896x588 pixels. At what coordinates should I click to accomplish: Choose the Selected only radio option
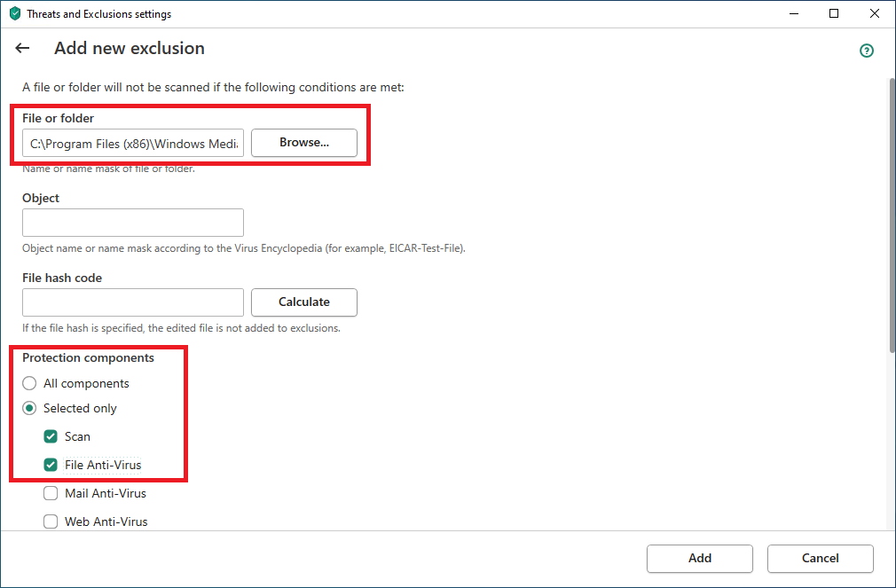click(30, 409)
